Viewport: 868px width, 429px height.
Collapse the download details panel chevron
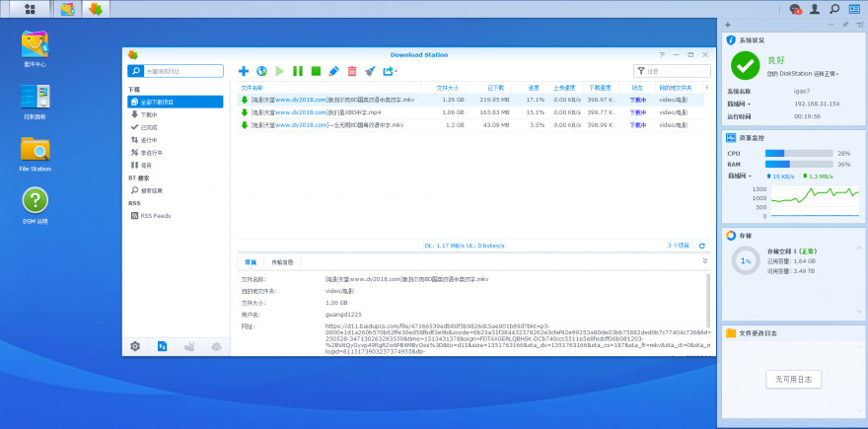click(704, 261)
